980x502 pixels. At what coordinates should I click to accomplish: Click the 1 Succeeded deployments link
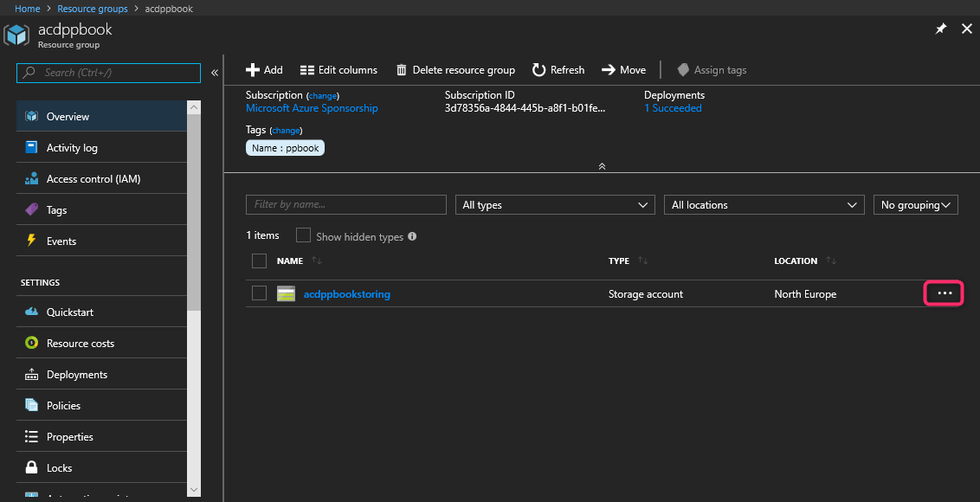click(673, 108)
